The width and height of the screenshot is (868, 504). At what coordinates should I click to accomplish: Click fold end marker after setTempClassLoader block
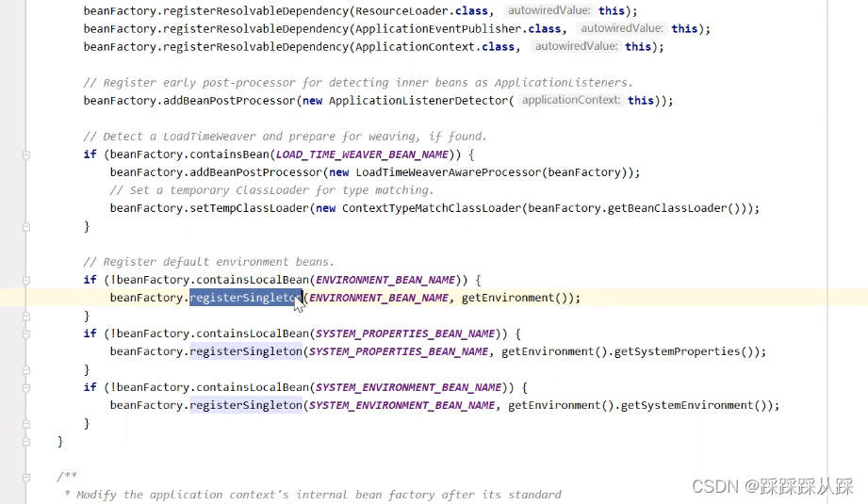coord(26,227)
